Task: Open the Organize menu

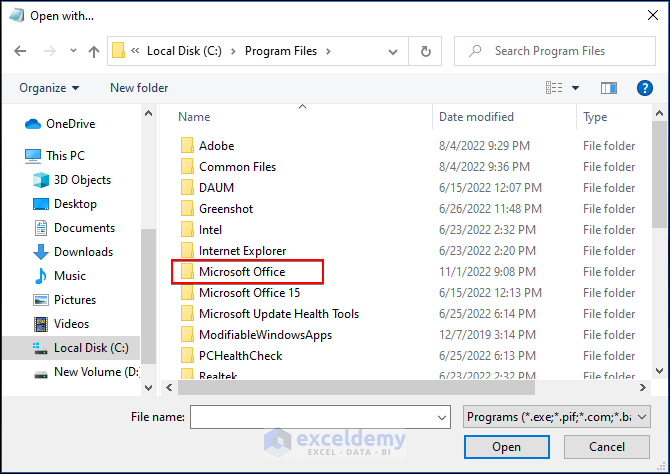Action: [49, 88]
